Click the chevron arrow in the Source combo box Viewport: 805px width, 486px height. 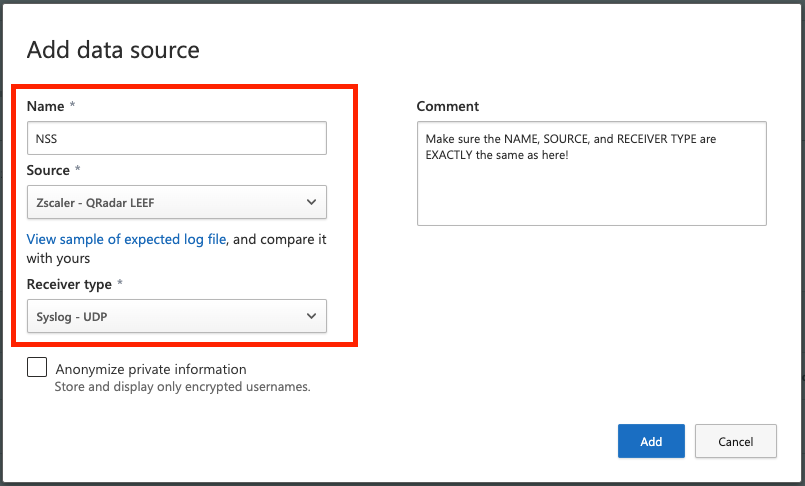[309, 203]
